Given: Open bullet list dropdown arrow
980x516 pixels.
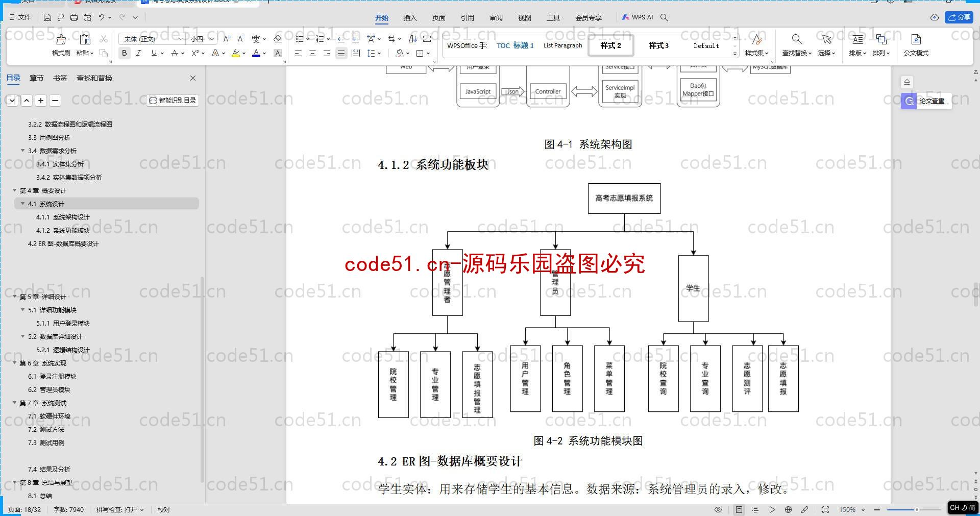Looking at the screenshot, I should coord(308,39).
